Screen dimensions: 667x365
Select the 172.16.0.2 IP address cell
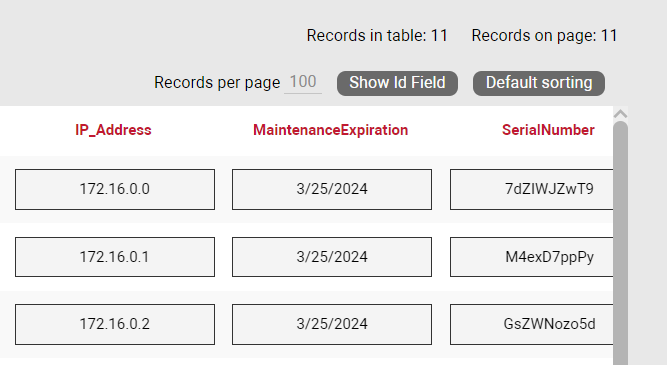(115, 324)
